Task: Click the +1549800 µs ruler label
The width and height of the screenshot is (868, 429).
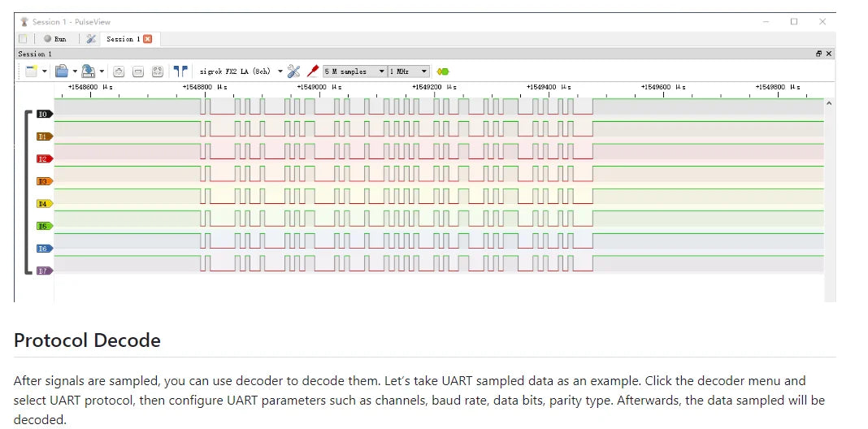Action: [778, 87]
